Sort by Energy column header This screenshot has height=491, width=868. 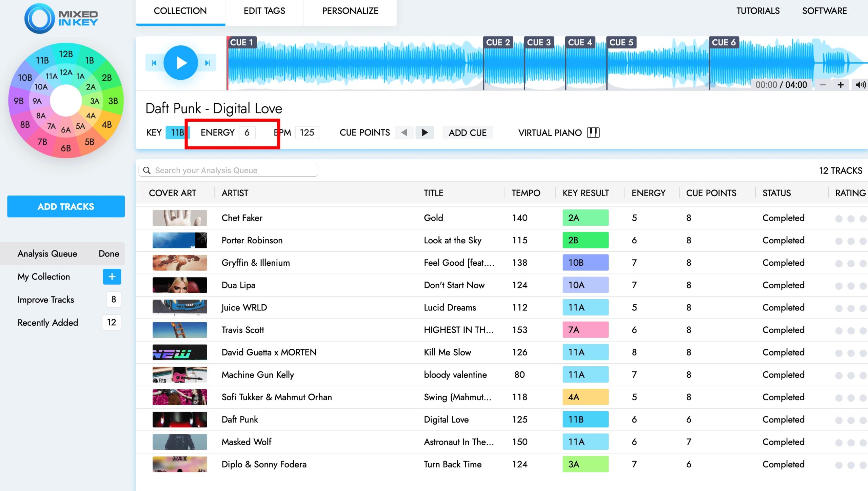[648, 193]
